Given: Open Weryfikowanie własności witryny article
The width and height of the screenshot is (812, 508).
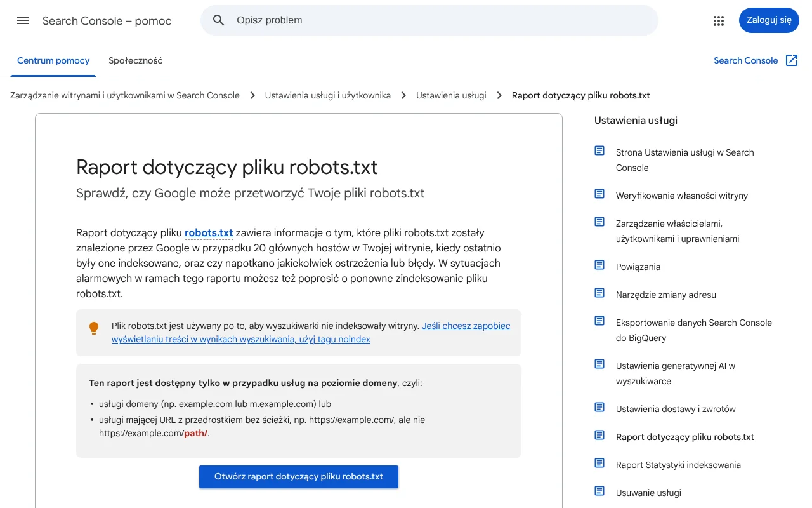Looking at the screenshot, I should [x=682, y=196].
